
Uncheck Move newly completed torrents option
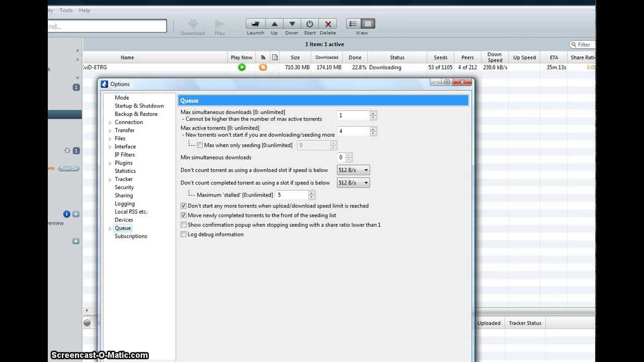(184, 215)
